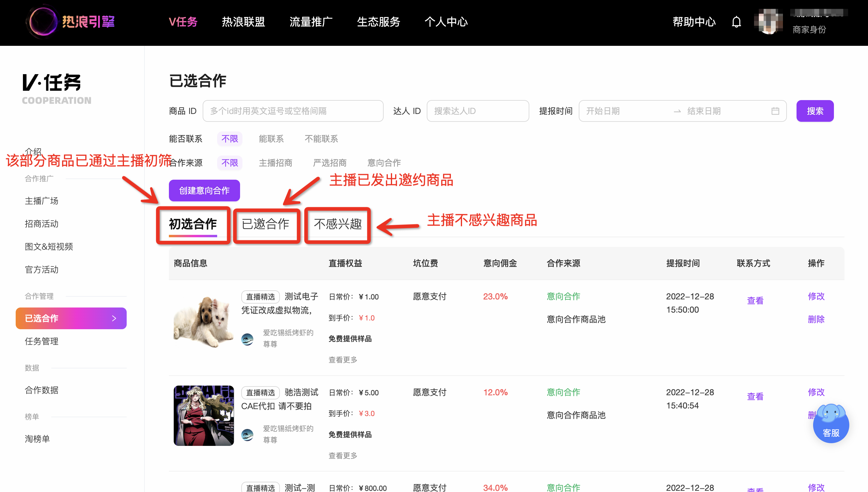Screen dimensions: 868x492
Task: Open 生态服务 in top navigation
Action: coord(379,22)
